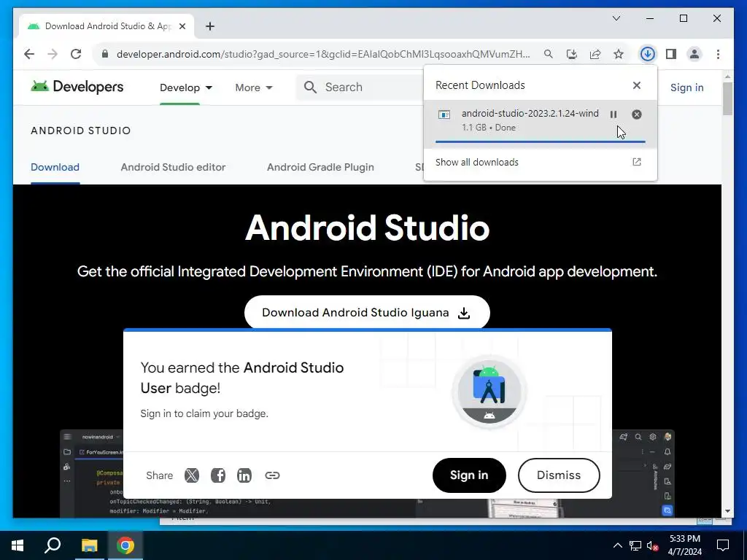Click the scrollbar down arrow
The width and height of the screenshot is (747, 560).
click(727, 511)
